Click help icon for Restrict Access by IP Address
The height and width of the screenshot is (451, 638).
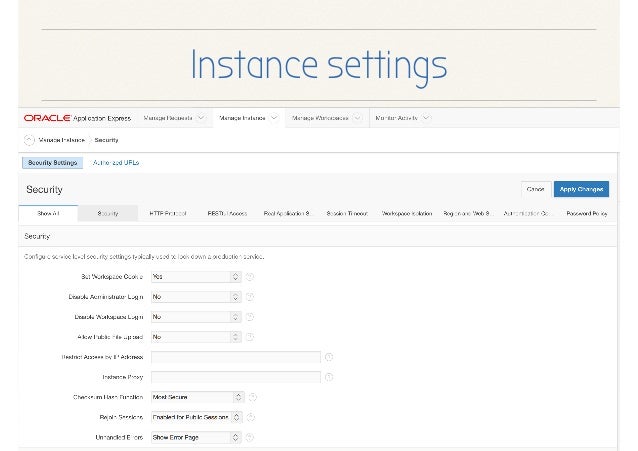click(329, 357)
